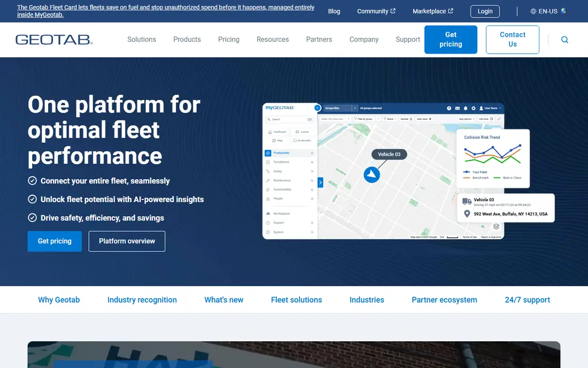588x368 pixels.
Task: Click the Dashboard home icon in mockup
Action: click(270, 132)
